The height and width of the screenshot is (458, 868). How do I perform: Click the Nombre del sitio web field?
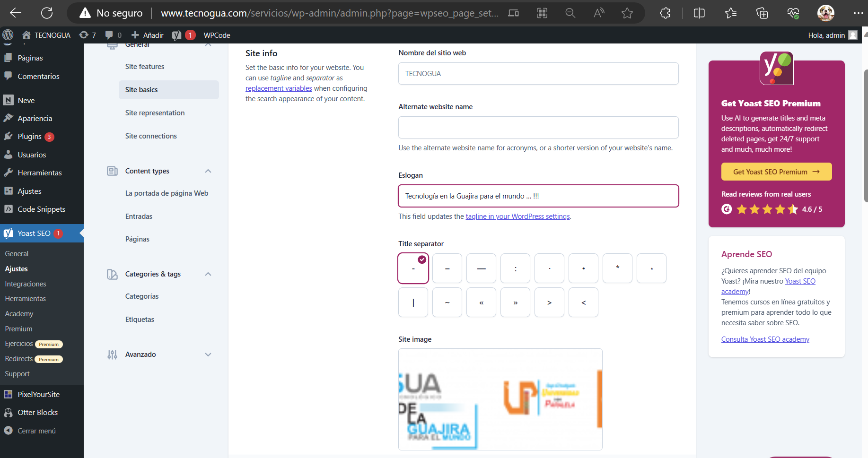(538, 74)
